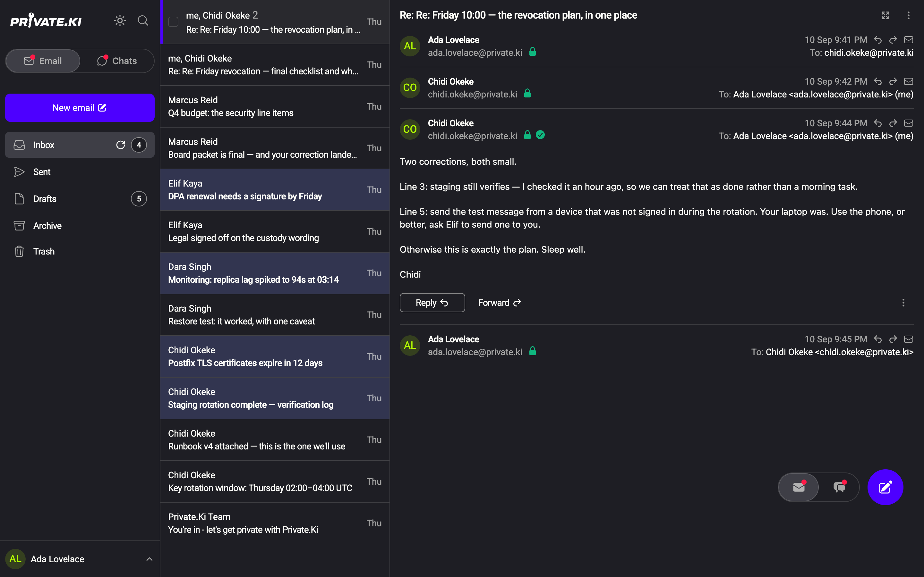Open the message's three-dot menu beside Forward
The image size is (924, 577).
pos(903,303)
